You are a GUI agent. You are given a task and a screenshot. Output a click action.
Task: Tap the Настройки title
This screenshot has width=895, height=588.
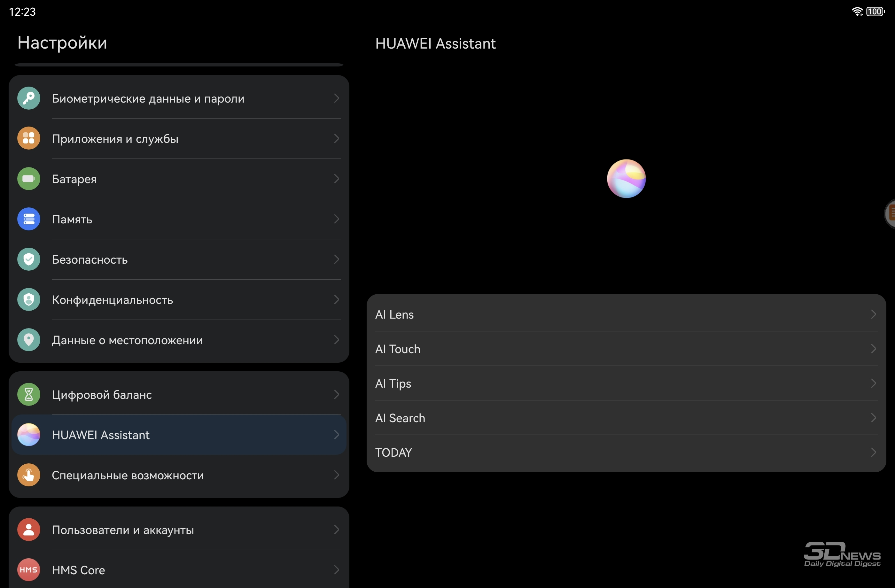click(62, 43)
